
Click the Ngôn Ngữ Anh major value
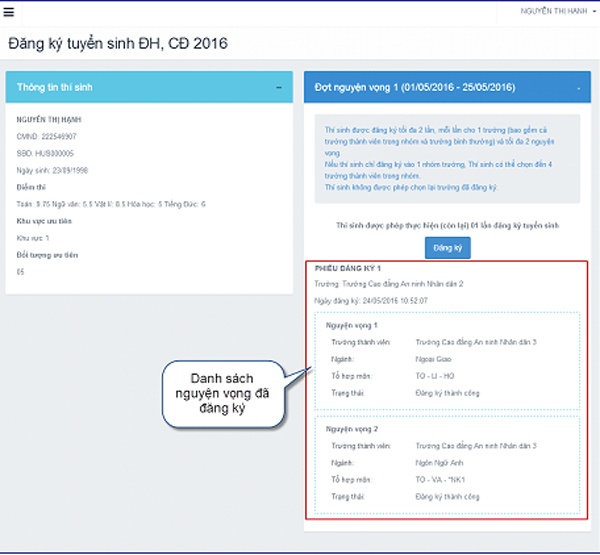coord(438,463)
